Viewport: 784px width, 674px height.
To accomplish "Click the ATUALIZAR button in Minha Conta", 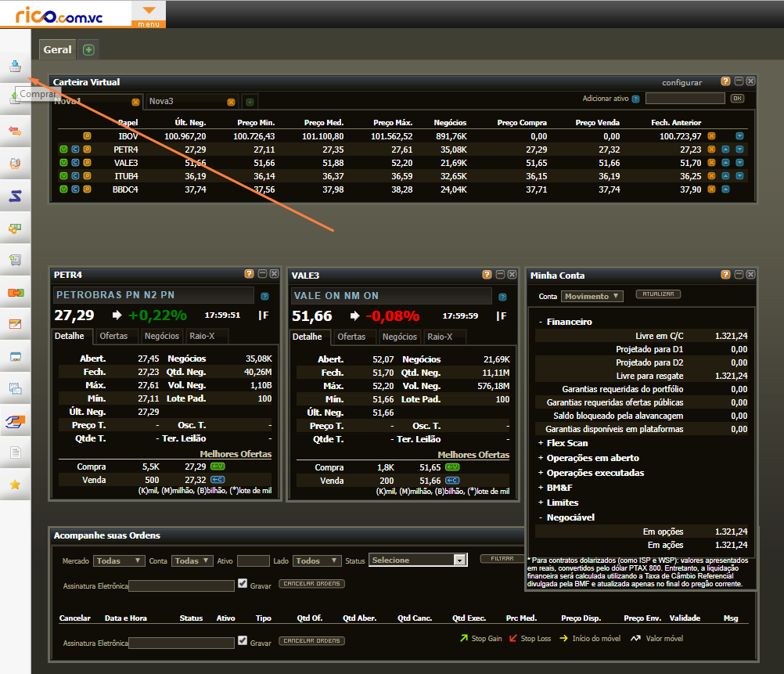I will 657,294.
